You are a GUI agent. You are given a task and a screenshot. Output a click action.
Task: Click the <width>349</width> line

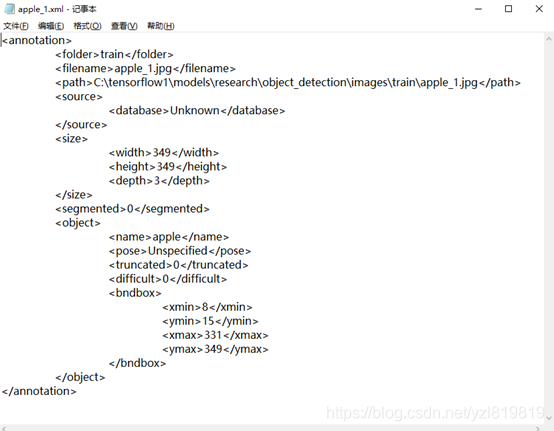pyautogui.click(x=164, y=153)
